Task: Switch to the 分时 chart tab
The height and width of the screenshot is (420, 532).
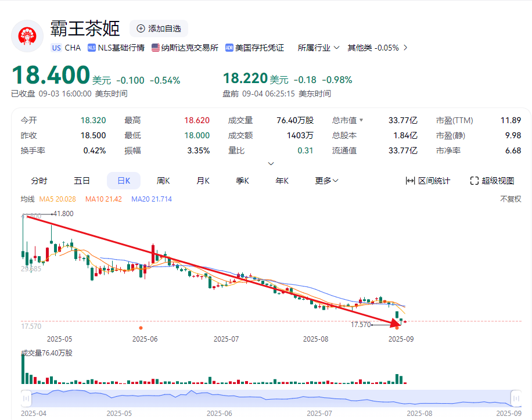Action: point(39,181)
